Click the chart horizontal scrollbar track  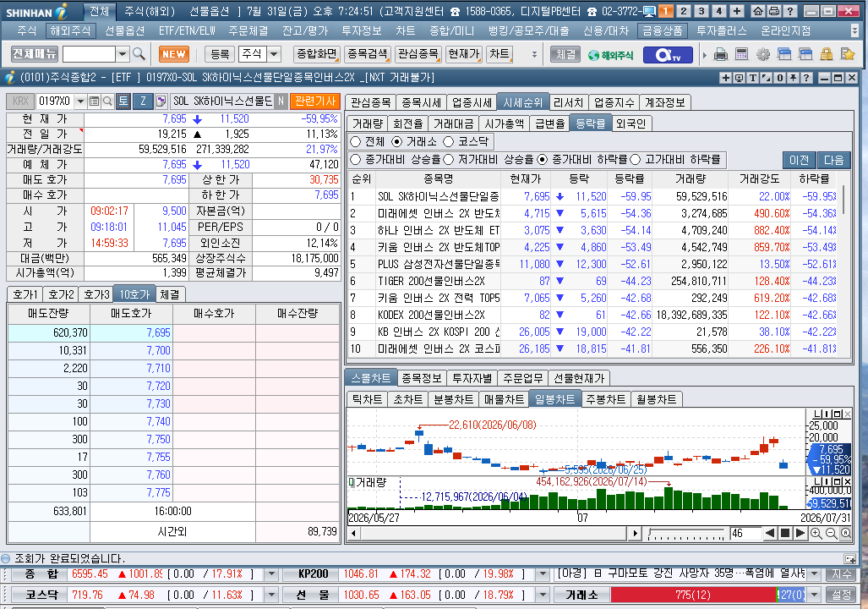click(494, 534)
